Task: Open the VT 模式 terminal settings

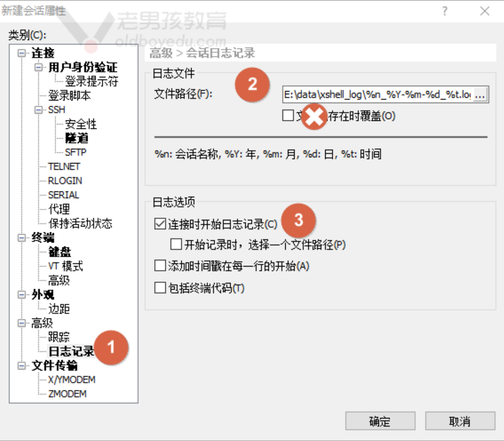Action: click(x=65, y=266)
